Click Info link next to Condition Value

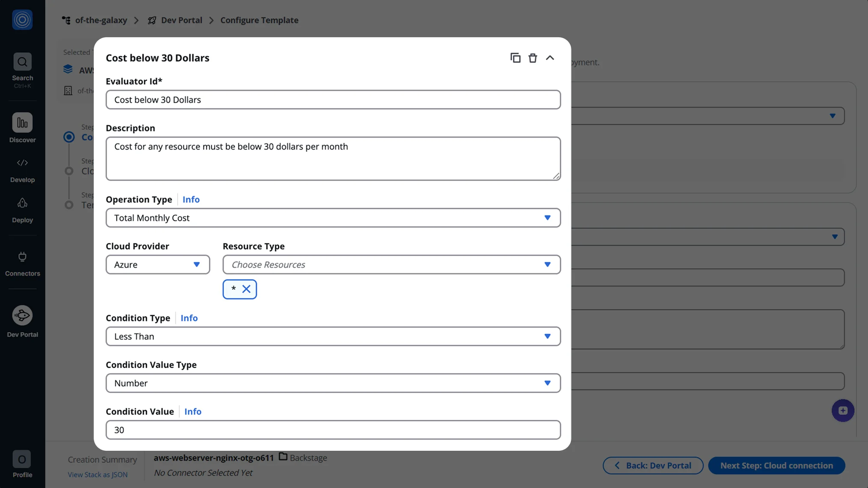click(193, 411)
